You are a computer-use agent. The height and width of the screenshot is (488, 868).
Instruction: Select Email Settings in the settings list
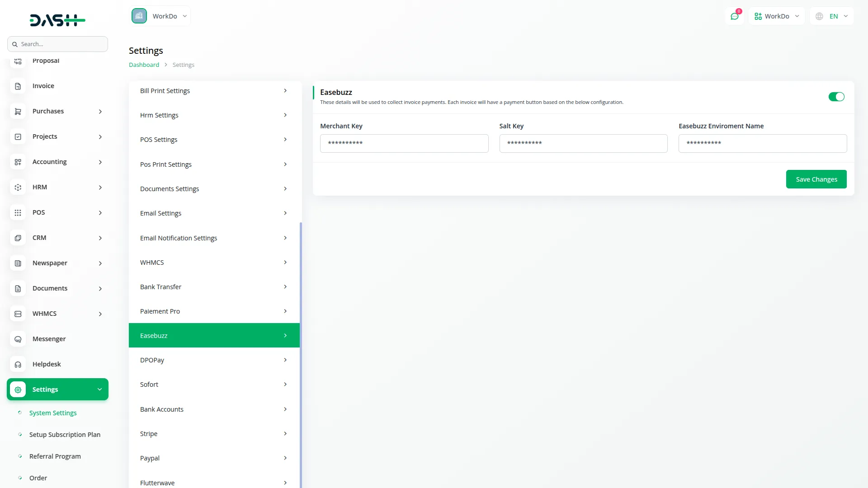point(214,213)
